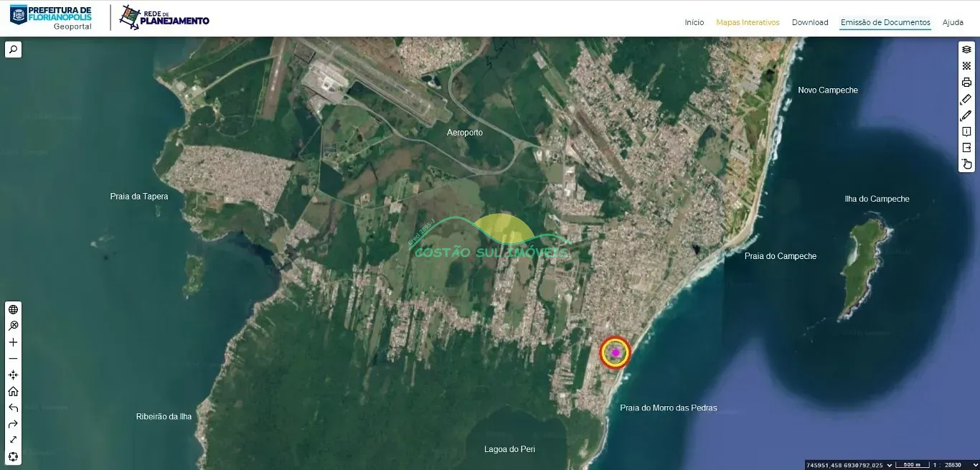The image size is (980, 470).
Task: Click the pink location marker on map
Action: [x=615, y=352]
